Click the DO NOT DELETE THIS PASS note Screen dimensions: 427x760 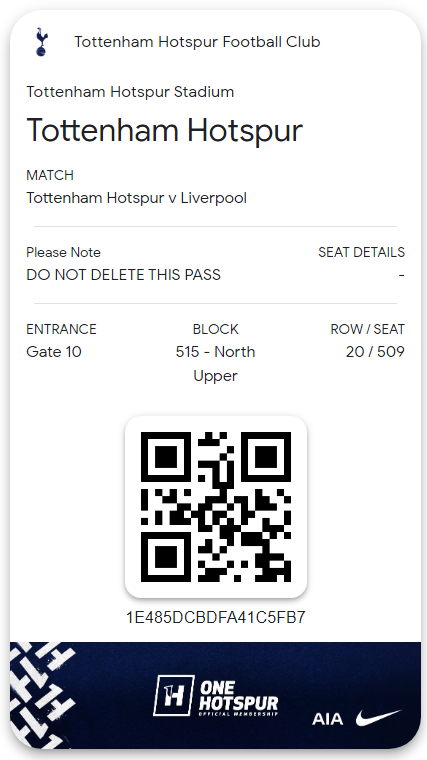(x=124, y=275)
